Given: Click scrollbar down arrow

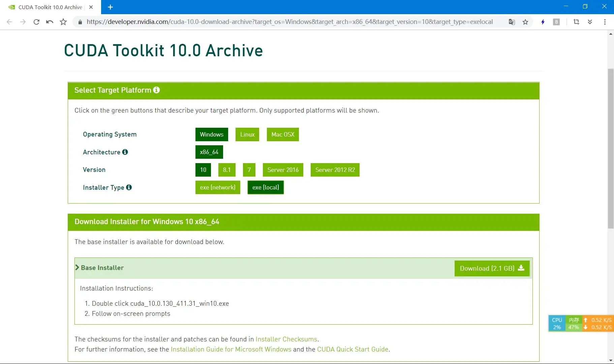Looking at the screenshot, I should point(611,360).
